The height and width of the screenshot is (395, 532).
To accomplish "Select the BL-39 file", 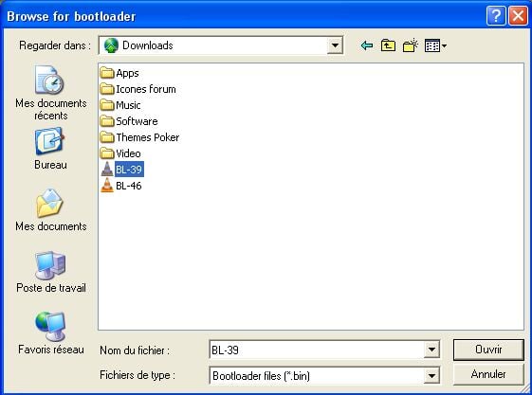I will [x=122, y=170].
